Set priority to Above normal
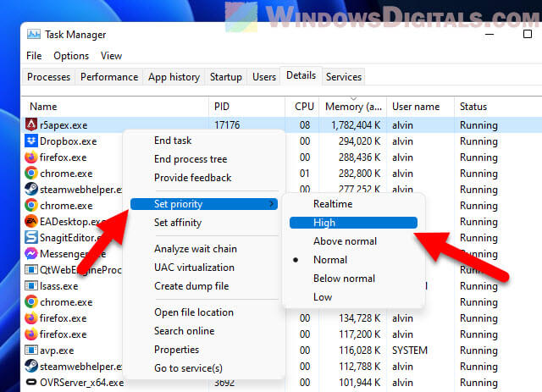This screenshot has width=542, height=392. pos(353,241)
